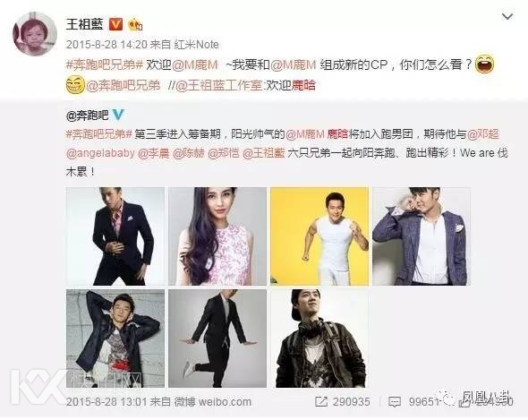Open photo of woman in pink dress

[217, 236]
